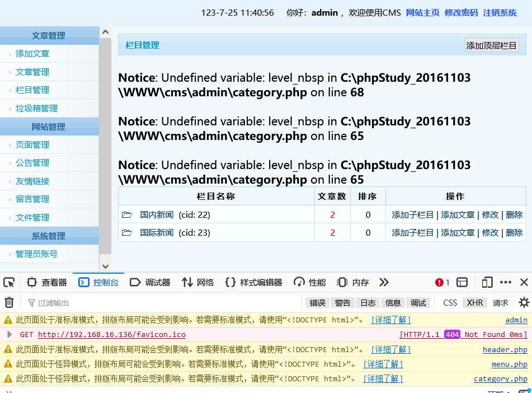Toggle the 错误 filter in console

click(318, 303)
